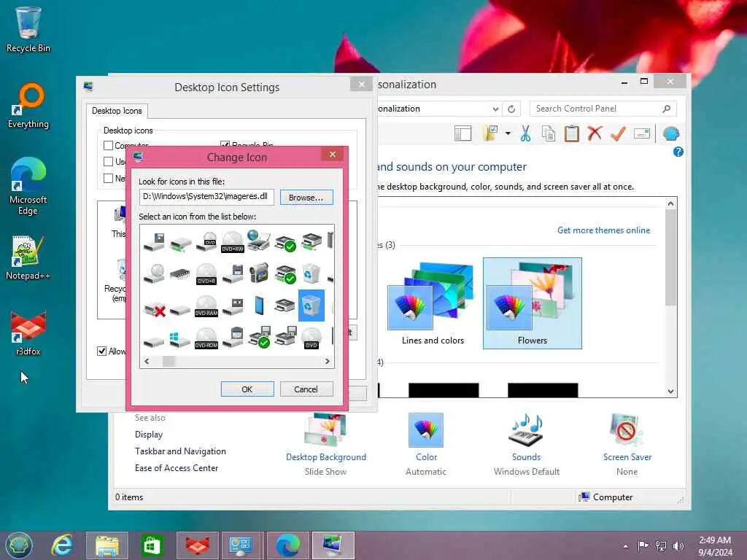Select the DVD-R disc icon
Screen dimensions: 747x560
(206, 274)
